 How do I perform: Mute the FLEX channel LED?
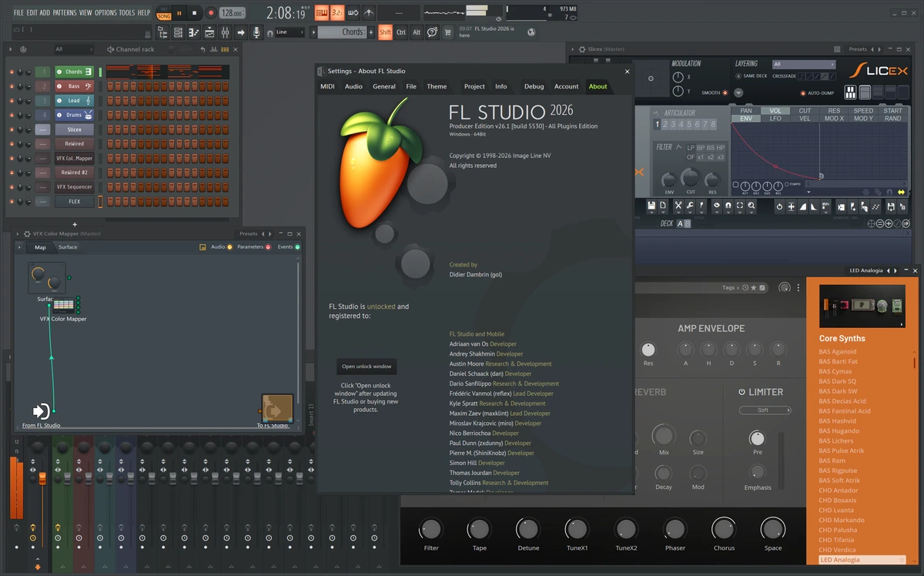[12, 202]
